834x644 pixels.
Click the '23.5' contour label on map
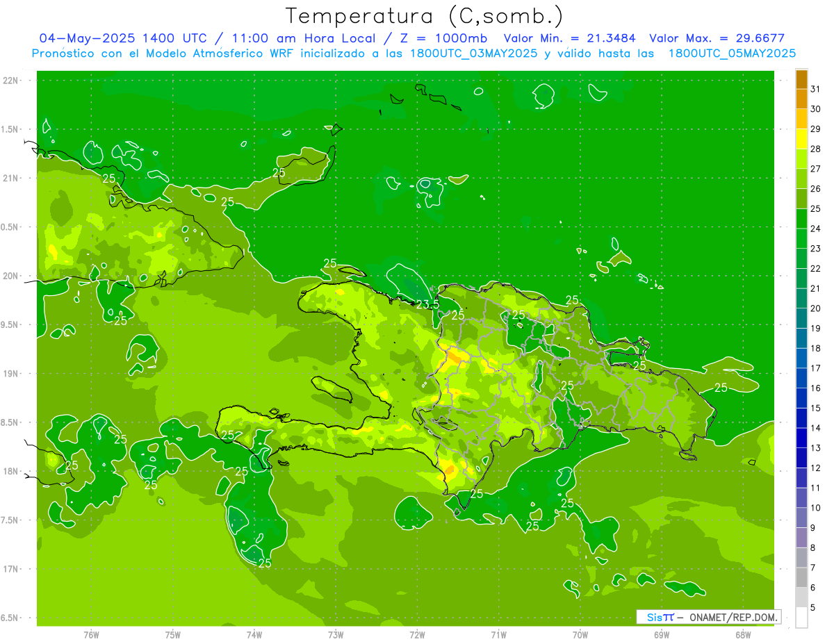click(428, 304)
